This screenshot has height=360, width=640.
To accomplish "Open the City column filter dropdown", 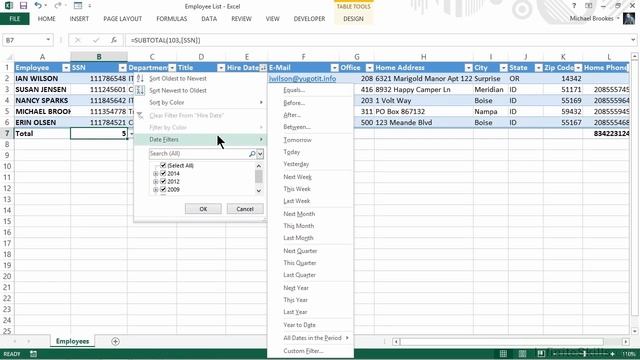I will point(503,68).
